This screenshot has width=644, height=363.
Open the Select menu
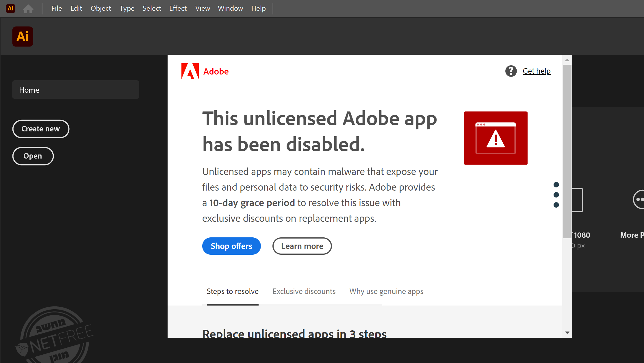pyautogui.click(x=152, y=8)
